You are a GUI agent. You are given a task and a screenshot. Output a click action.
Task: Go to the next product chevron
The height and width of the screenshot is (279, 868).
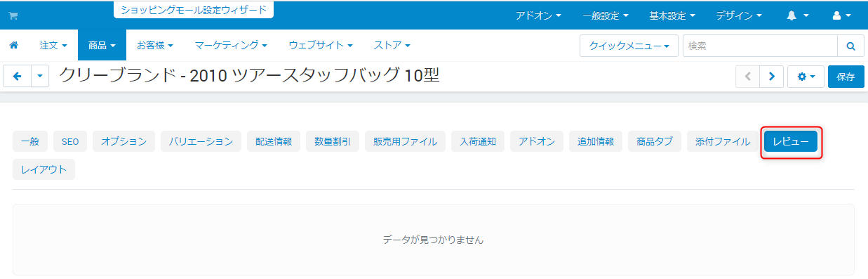pyautogui.click(x=772, y=77)
